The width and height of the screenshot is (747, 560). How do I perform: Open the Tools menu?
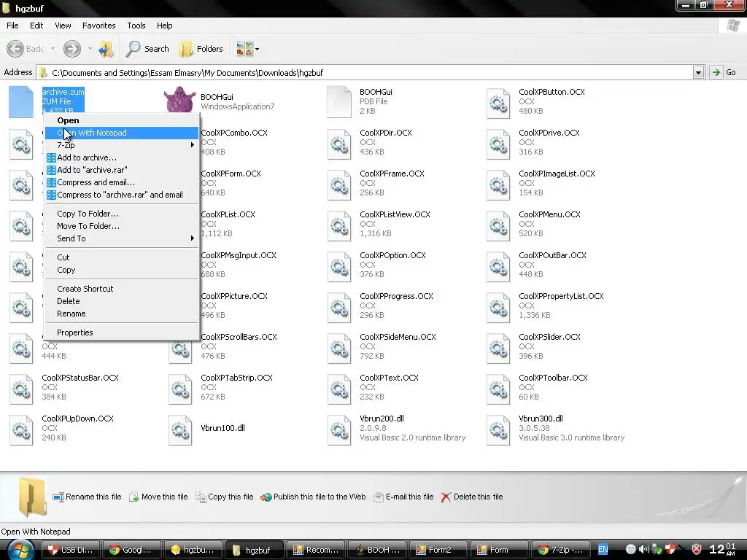[x=136, y=26]
